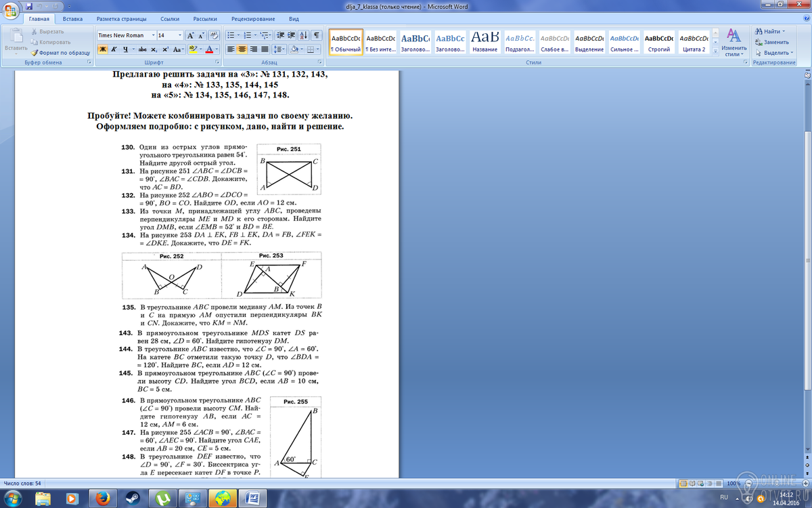Click the show paragraph marks icon
This screenshot has height=508, width=812.
(316, 35)
